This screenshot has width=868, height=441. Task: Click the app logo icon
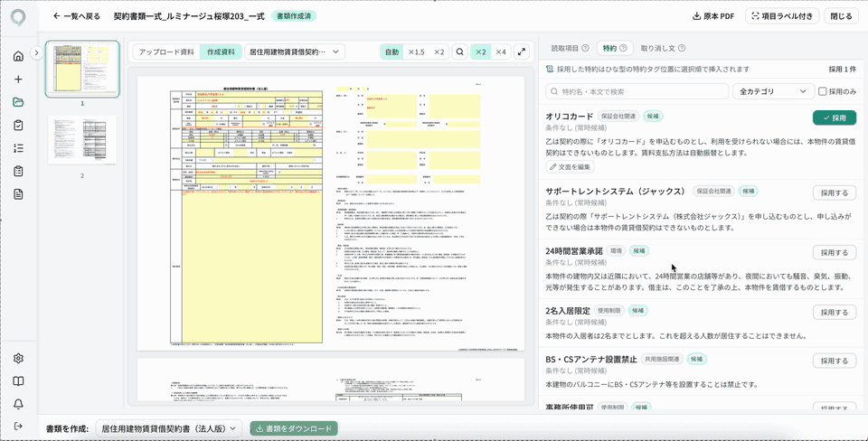pyautogui.click(x=18, y=18)
